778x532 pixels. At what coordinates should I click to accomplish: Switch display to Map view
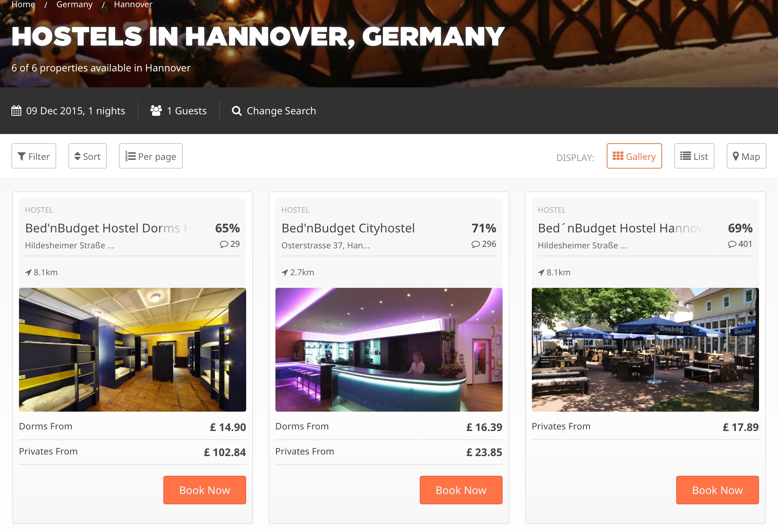(746, 156)
